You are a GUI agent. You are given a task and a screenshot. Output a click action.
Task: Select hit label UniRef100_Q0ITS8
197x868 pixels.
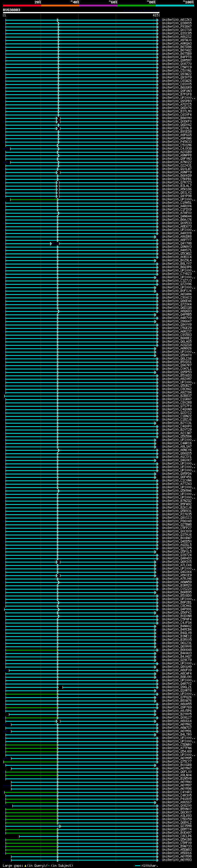point(177,30)
